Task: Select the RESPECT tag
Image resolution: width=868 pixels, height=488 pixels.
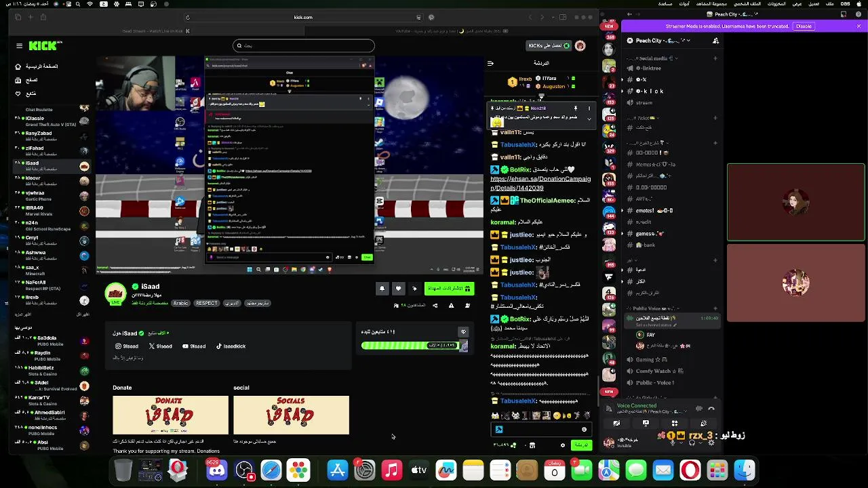Action: tap(206, 303)
